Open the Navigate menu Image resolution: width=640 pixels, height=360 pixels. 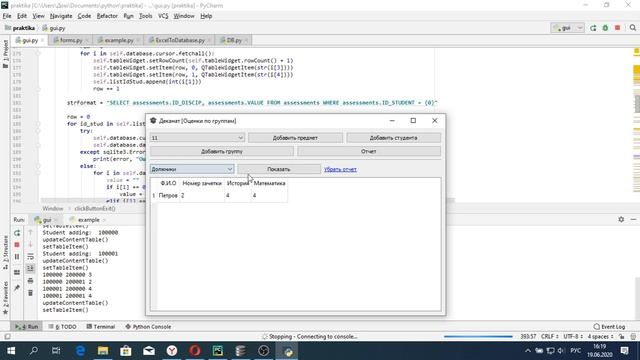[61, 16]
